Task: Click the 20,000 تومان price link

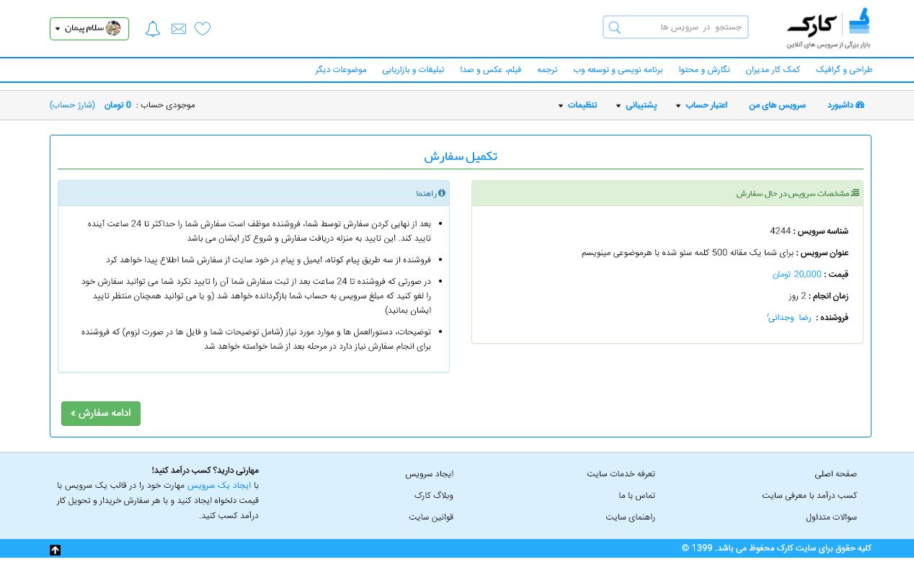Action: tap(797, 275)
